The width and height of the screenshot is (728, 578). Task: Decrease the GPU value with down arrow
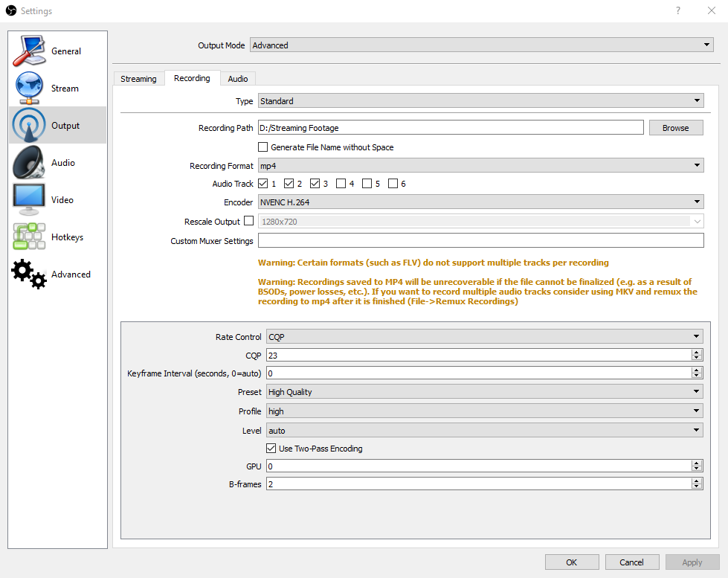coord(697,469)
